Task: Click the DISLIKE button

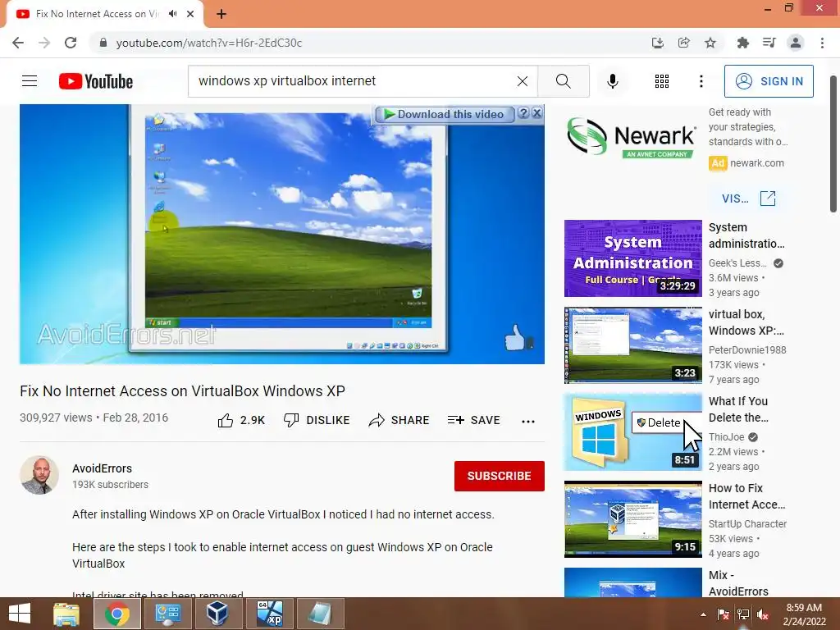Action: pos(317,421)
